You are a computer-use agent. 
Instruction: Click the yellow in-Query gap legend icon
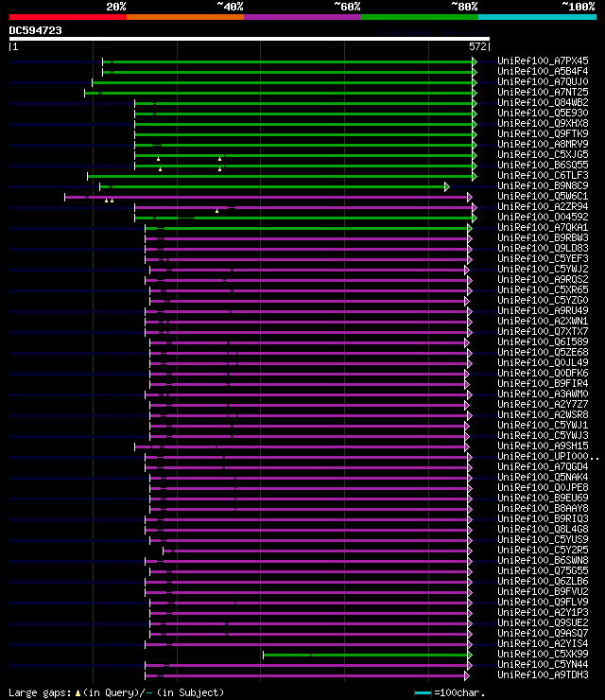coord(78,692)
